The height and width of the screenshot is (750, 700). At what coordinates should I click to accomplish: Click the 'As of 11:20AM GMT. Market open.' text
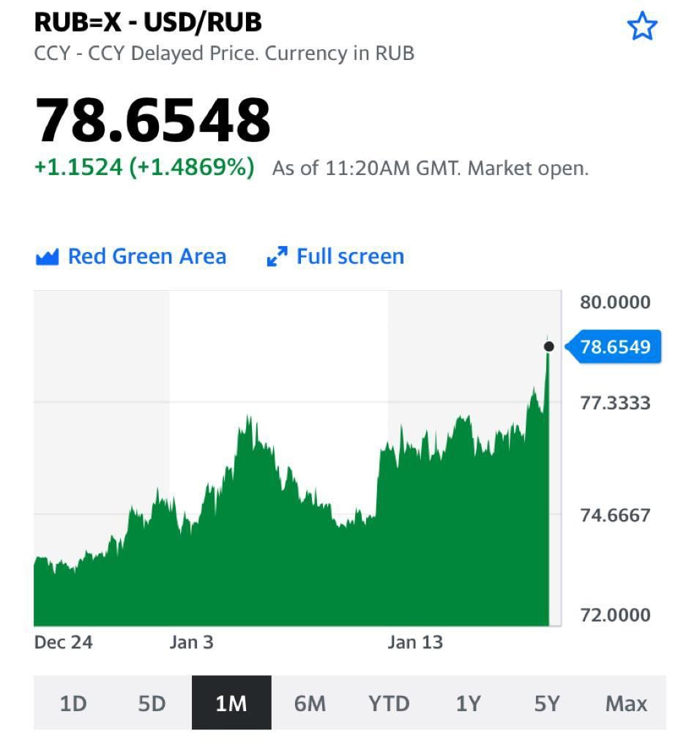coord(431,168)
